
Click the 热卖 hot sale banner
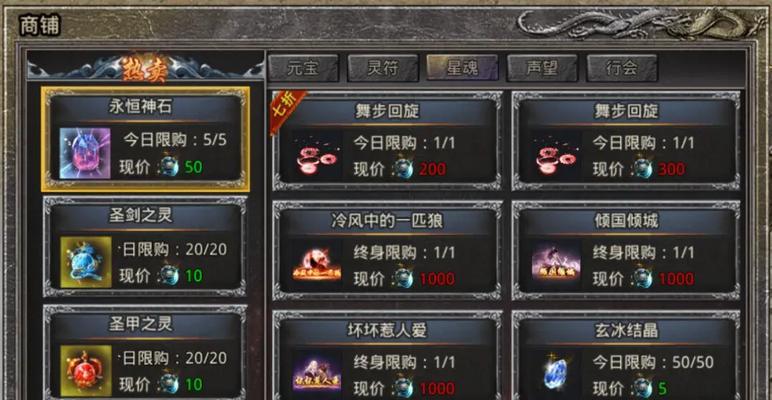(x=146, y=68)
